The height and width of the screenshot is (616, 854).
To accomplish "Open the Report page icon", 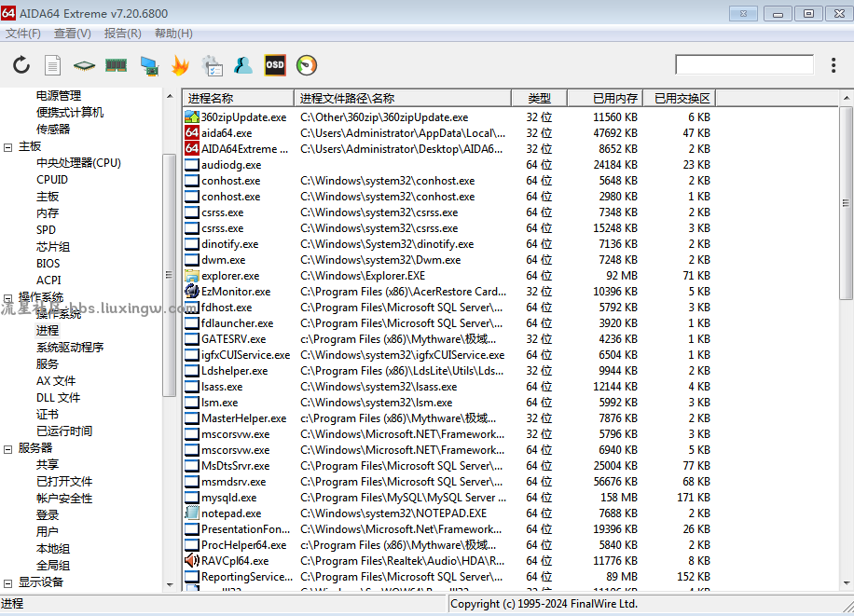I will coord(52,65).
